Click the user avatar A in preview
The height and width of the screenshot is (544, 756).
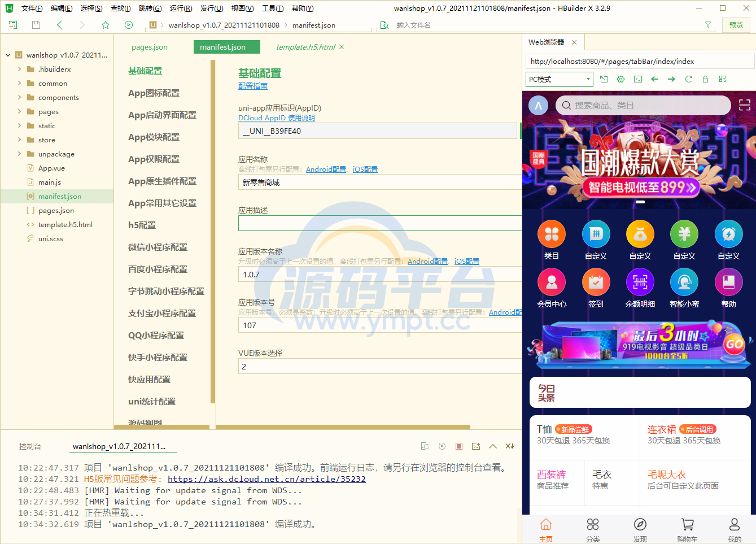(539, 105)
